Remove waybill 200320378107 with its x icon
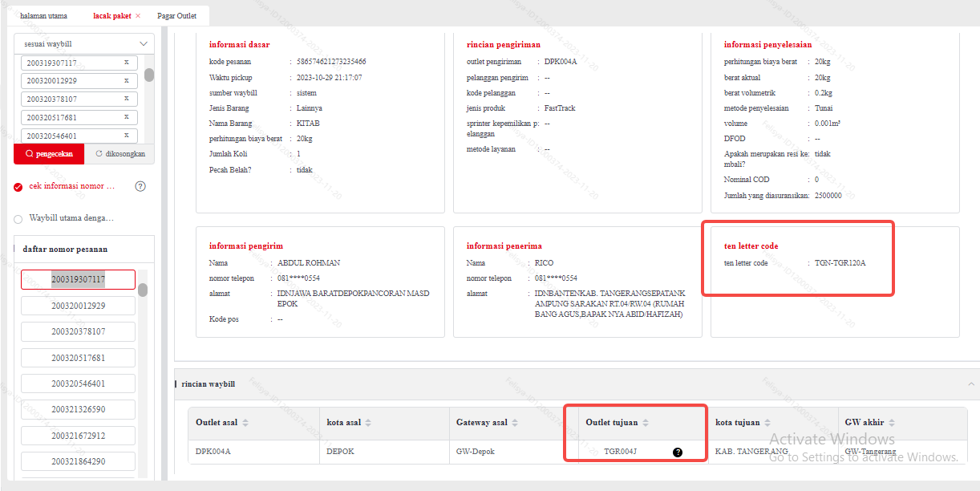Screen dimensions: 980x491 [126, 99]
